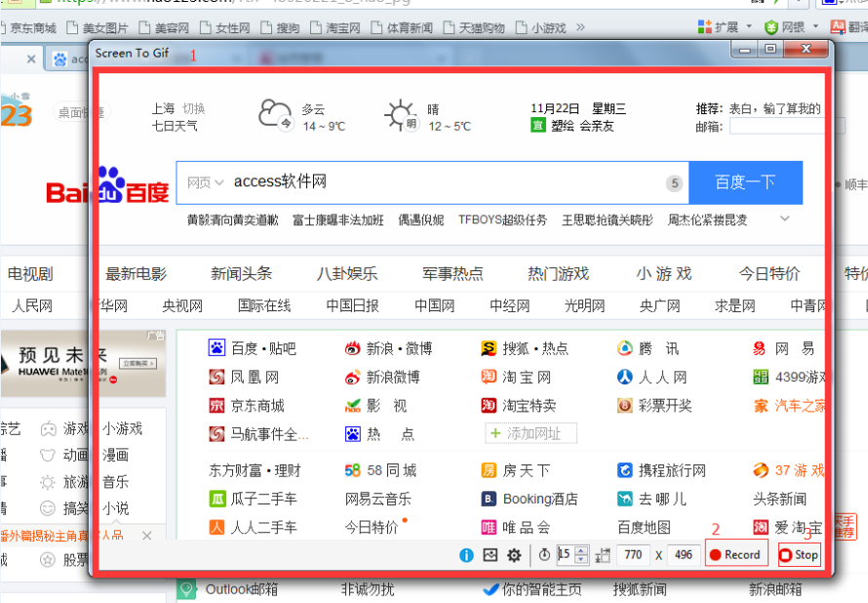Open the 体育新闻 bookmark

(402, 27)
